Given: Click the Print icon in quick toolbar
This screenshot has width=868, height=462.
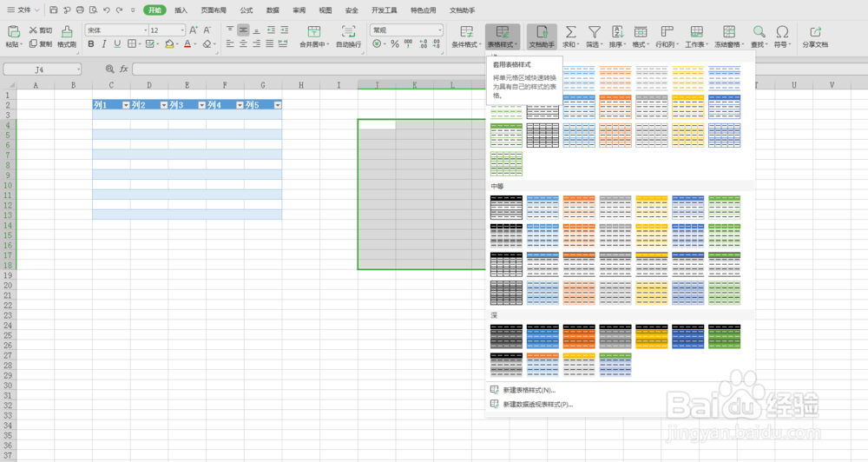Looking at the screenshot, I should pos(80,10).
